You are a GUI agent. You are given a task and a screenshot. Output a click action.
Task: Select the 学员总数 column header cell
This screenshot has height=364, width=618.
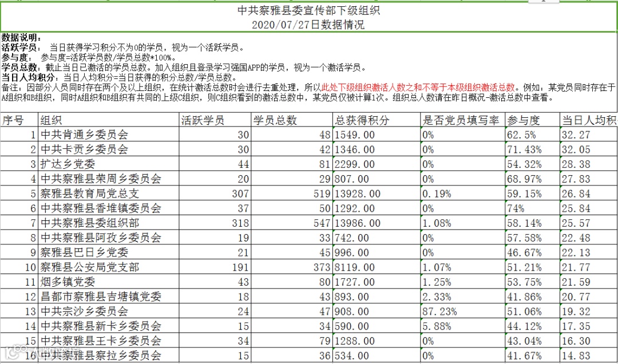292,120
